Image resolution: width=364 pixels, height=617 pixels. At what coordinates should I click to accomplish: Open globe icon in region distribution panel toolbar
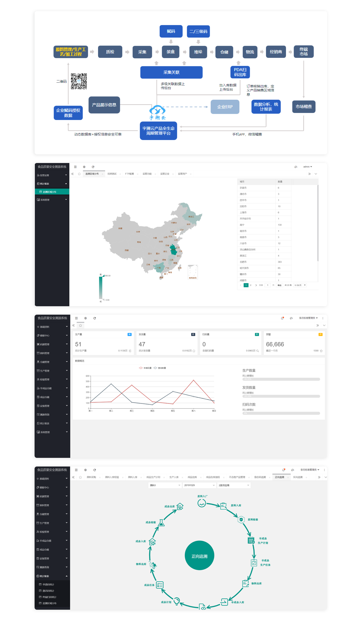[84, 167]
